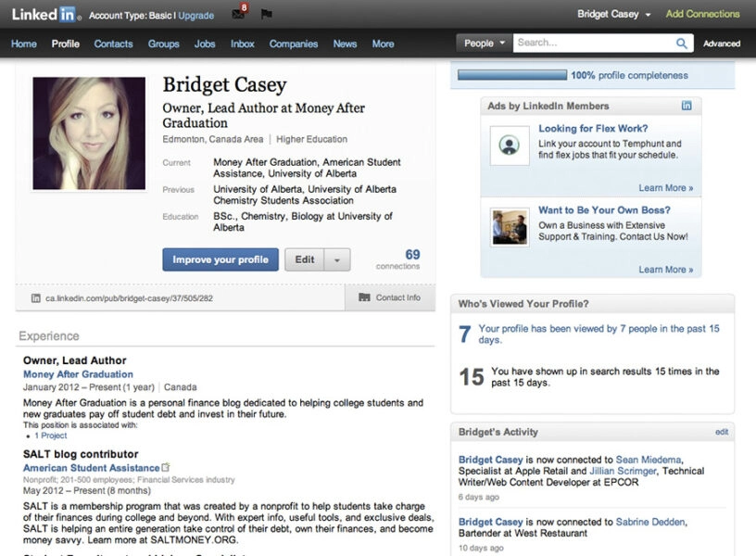This screenshot has height=556, width=756.
Task: Open Jillian Scrimger's profile link
Action: pyautogui.click(x=623, y=471)
